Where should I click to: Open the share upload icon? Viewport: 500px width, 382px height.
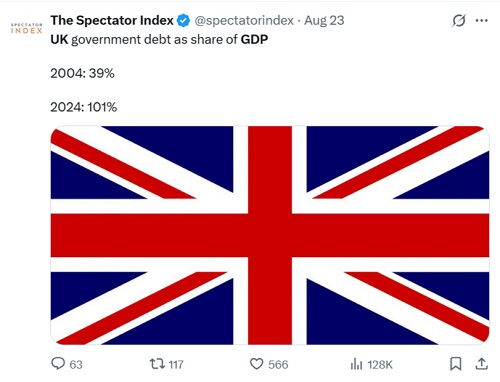[x=481, y=364]
